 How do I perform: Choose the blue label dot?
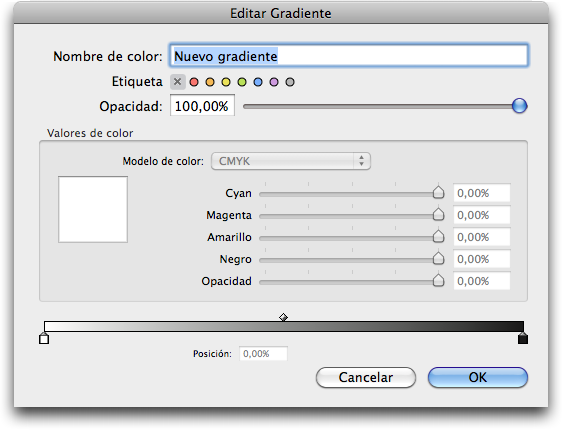tap(258, 82)
